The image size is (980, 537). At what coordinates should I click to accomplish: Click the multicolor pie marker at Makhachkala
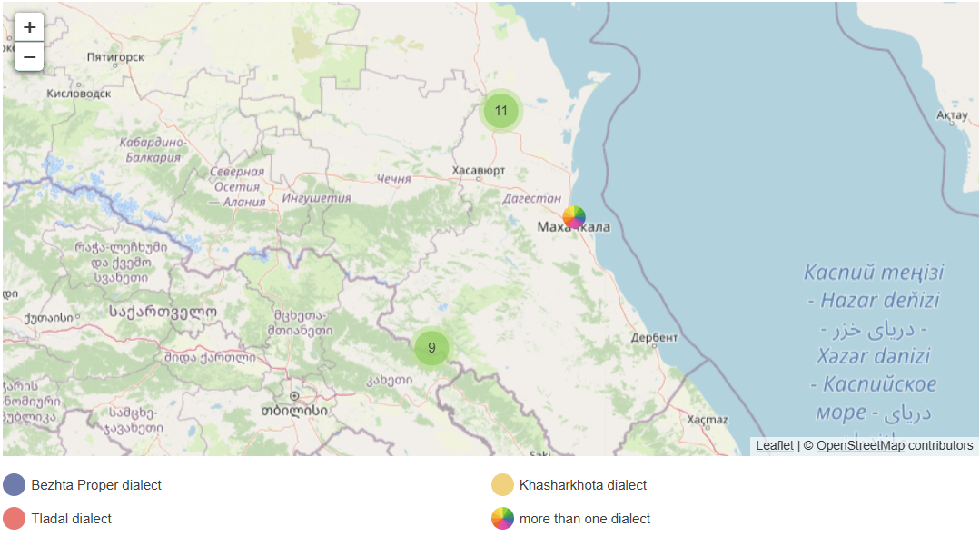click(574, 217)
